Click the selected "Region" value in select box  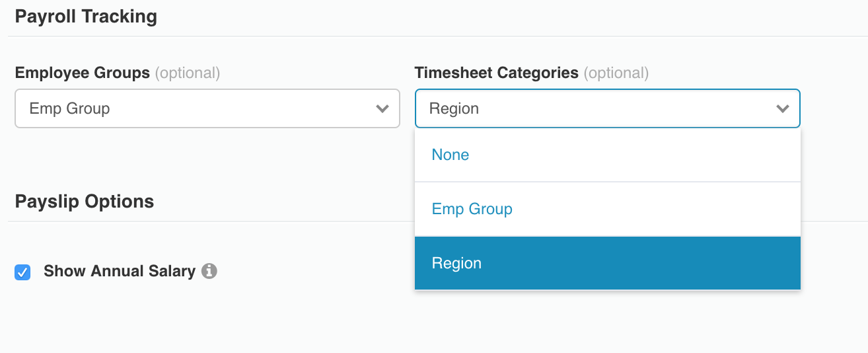point(454,108)
